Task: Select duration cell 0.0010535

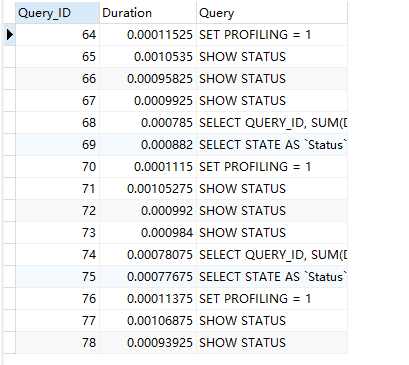Action: point(148,57)
